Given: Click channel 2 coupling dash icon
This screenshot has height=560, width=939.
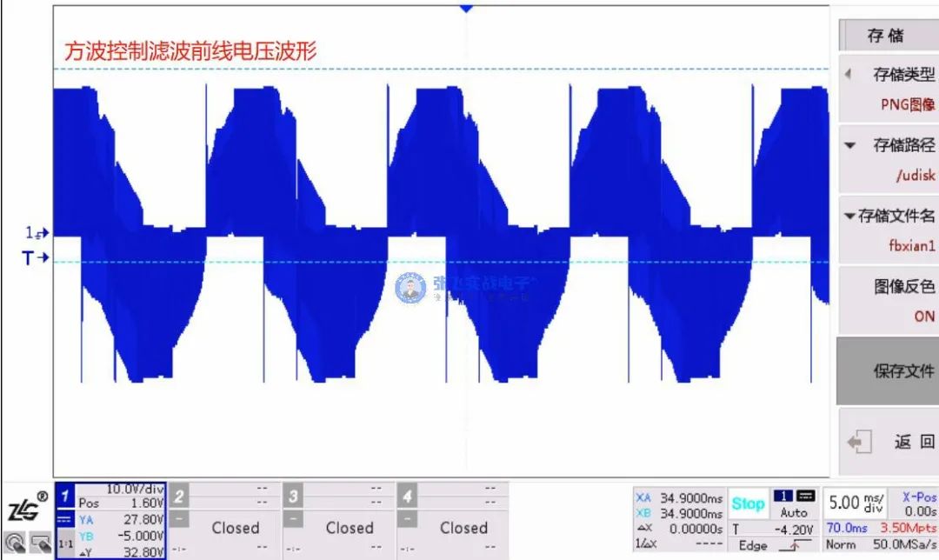Looking at the screenshot, I should pos(179,518).
